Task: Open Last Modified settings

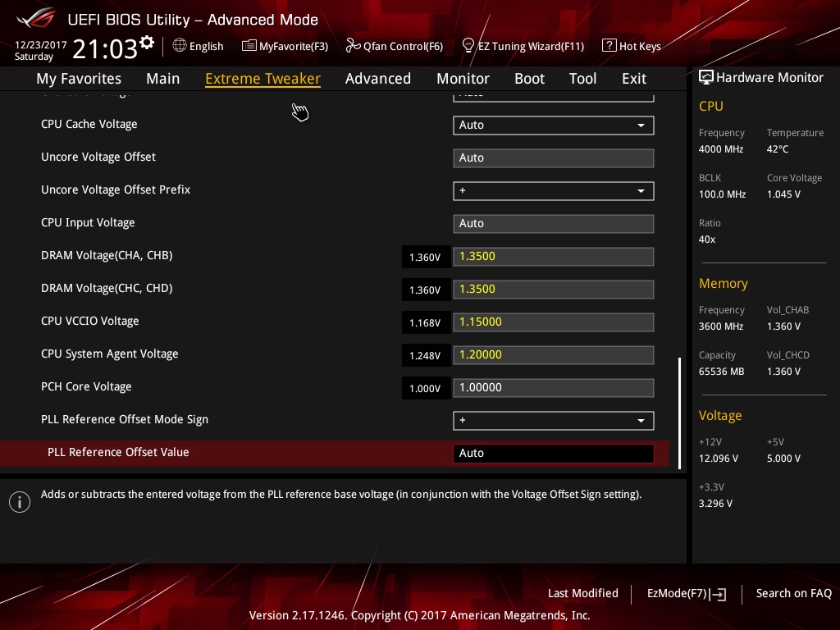Action: pyautogui.click(x=583, y=593)
